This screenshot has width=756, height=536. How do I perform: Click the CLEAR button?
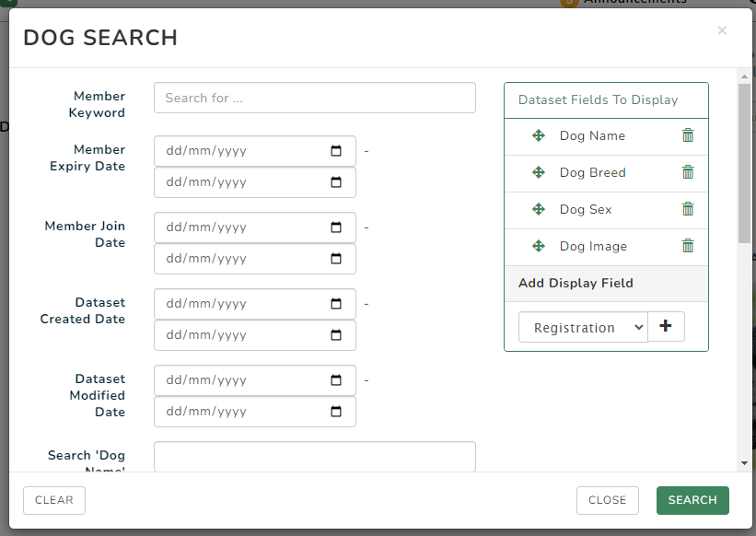click(x=54, y=500)
